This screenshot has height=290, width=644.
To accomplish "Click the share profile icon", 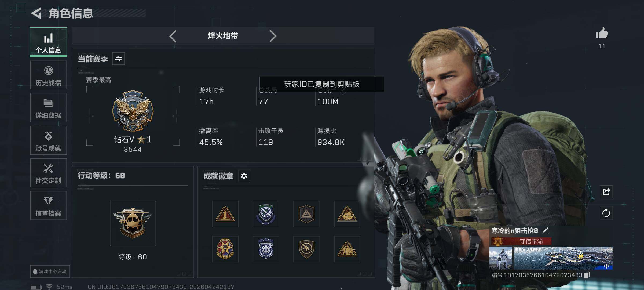I will point(606,192).
